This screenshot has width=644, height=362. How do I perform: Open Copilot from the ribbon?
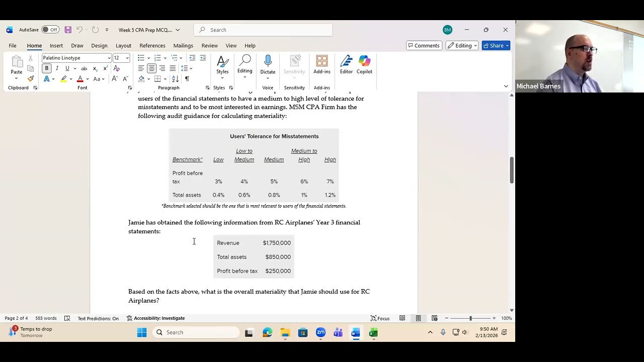pyautogui.click(x=364, y=65)
